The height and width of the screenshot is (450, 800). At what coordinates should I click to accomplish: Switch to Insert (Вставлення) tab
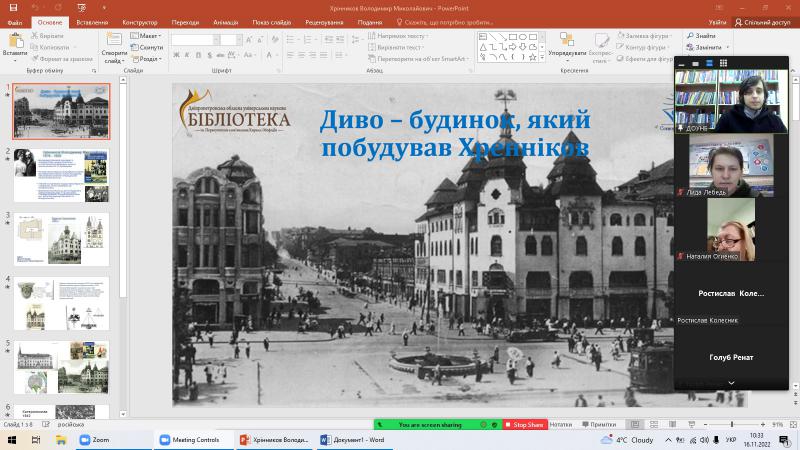tap(92, 22)
